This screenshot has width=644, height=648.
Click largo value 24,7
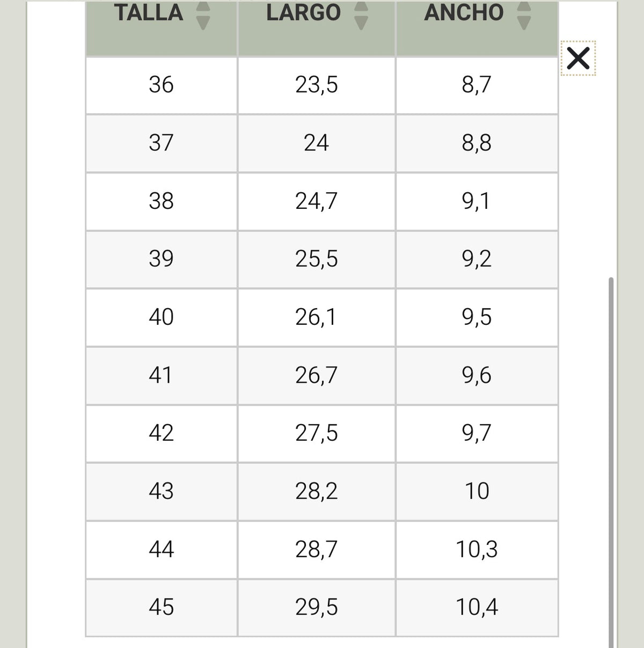tap(317, 201)
